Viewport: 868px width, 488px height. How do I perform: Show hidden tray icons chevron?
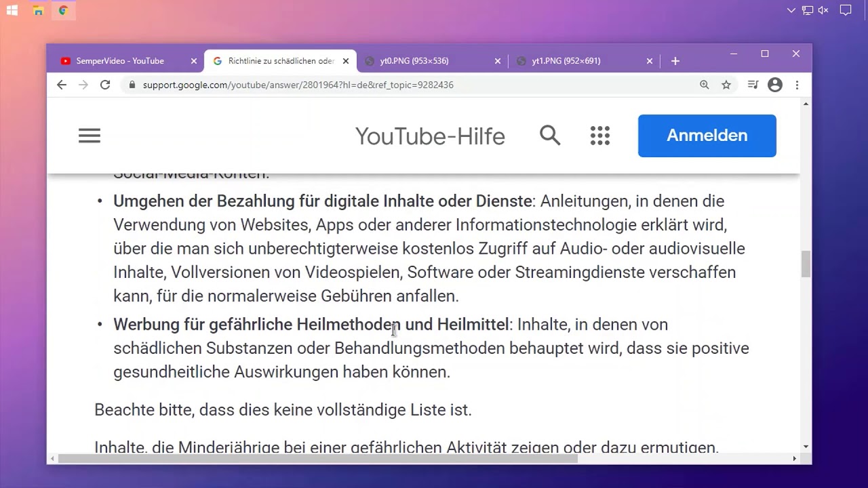point(791,10)
